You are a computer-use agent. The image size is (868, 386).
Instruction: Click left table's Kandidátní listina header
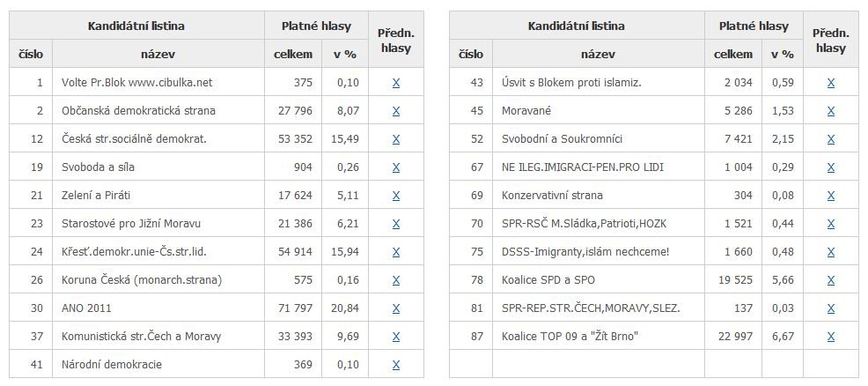click(x=136, y=26)
